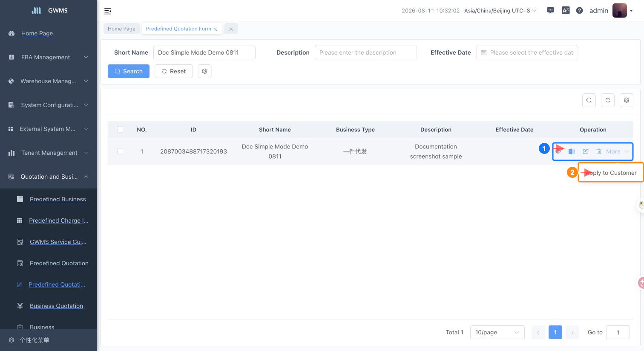The width and height of the screenshot is (644, 351).
Task: Check the row 1 checkbox
Action: (x=120, y=151)
